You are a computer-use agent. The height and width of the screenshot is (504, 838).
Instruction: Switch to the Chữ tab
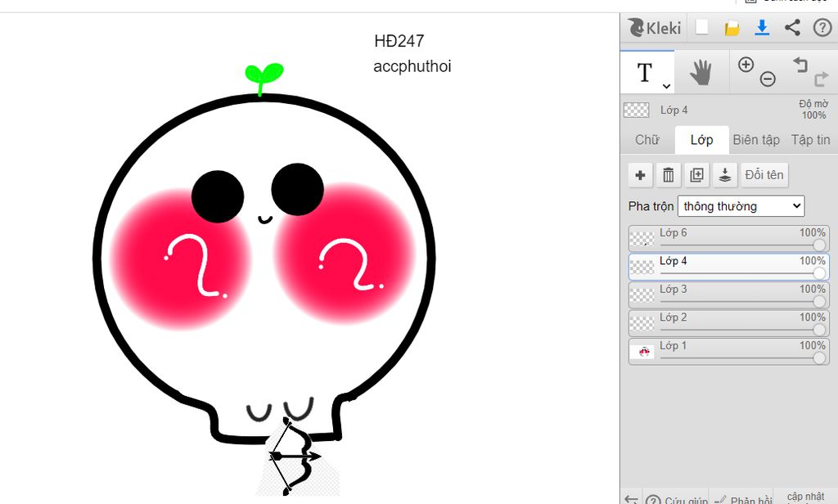(x=647, y=140)
